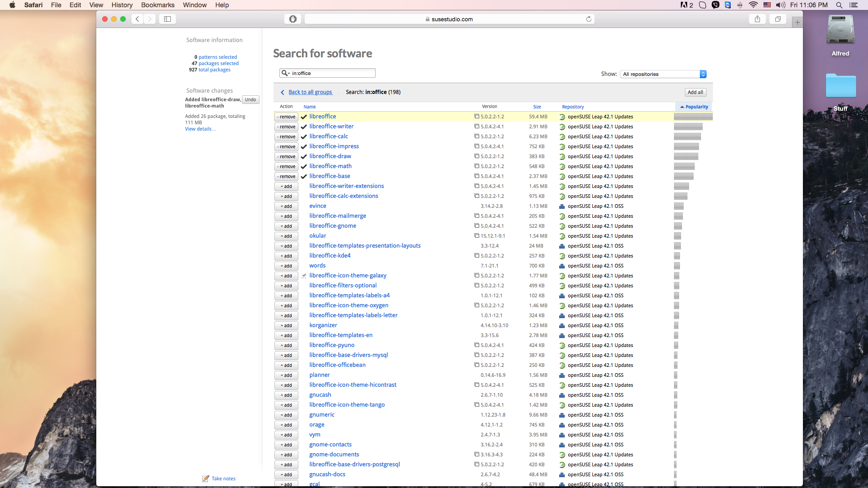Screen dimensions: 868x488
Task: Click the search magnifier icon in search box
Action: pos(284,73)
